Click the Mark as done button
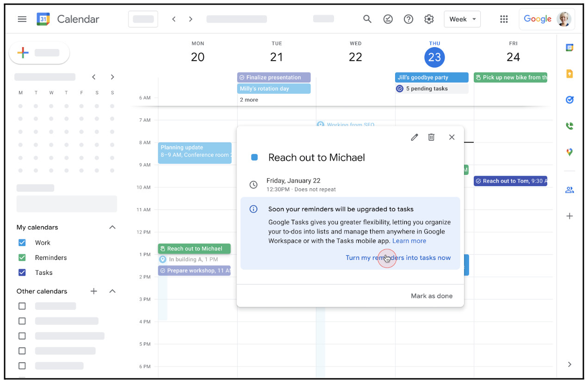The image size is (588, 383). coord(431,296)
